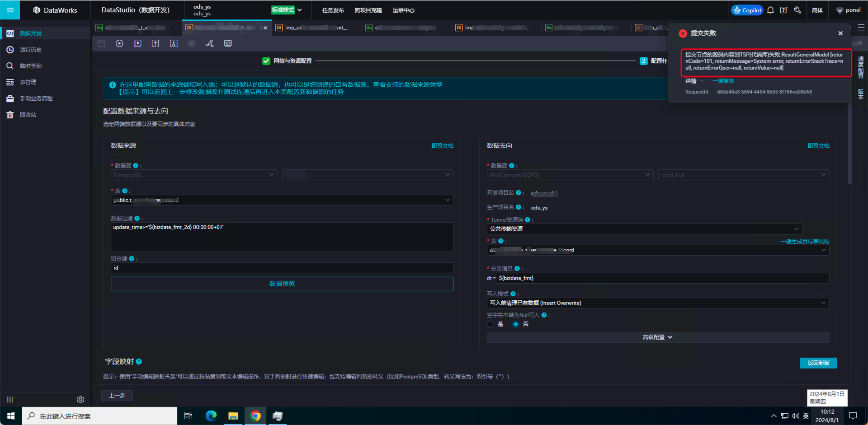Open the MaxCompute(ODPS) destination type dropdown
This screenshot has width=868, height=425.
pos(570,175)
